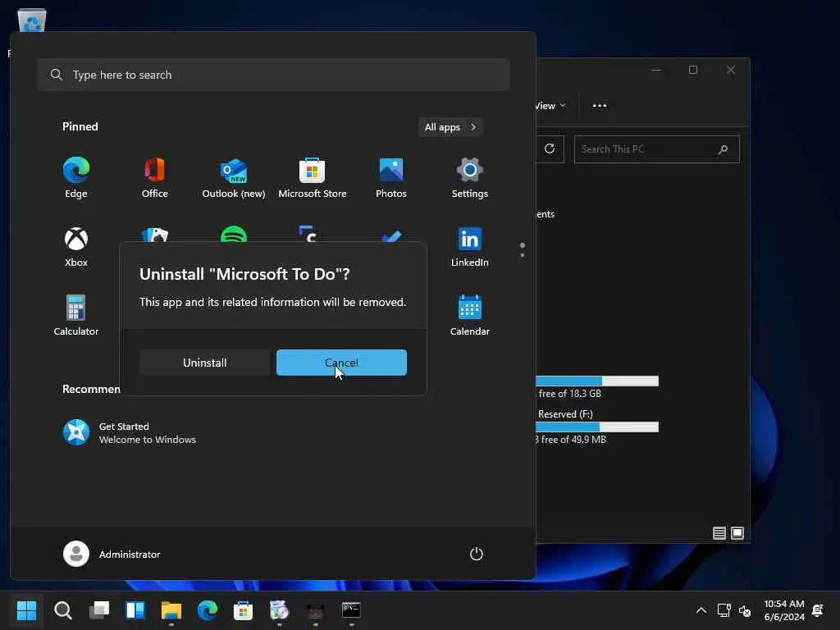The width and height of the screenshot is (840, 630).
Task: Open the notification center icon
Action: pos(818,610)
